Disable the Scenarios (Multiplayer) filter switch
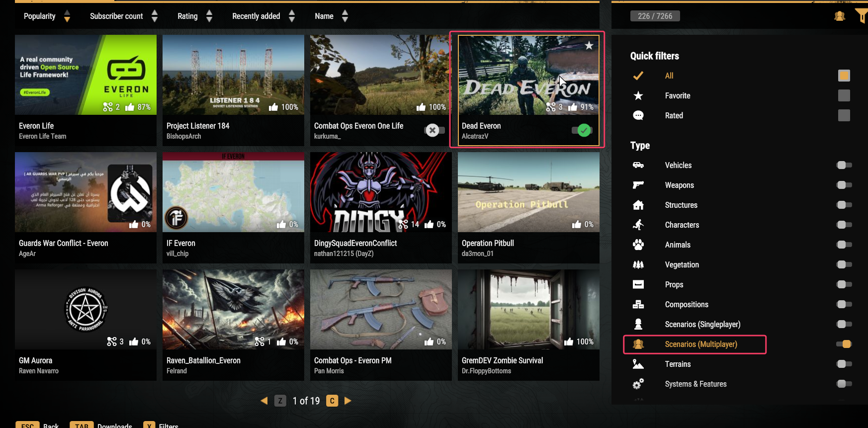The height and width of the screenshot is (428, 868). (844, 344)
